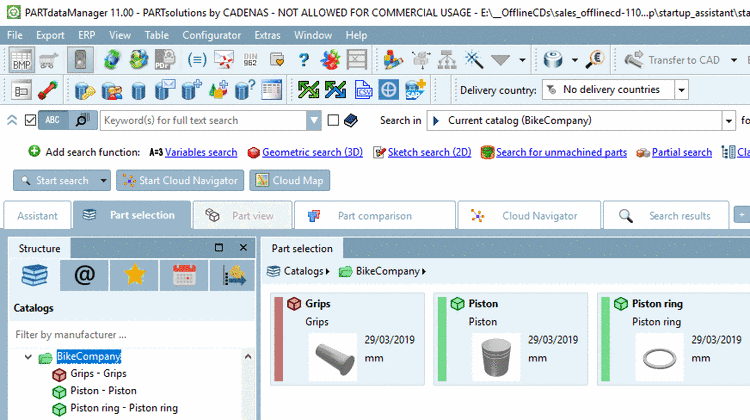Click the red bolt connector icon

click(x=48, y=90)
